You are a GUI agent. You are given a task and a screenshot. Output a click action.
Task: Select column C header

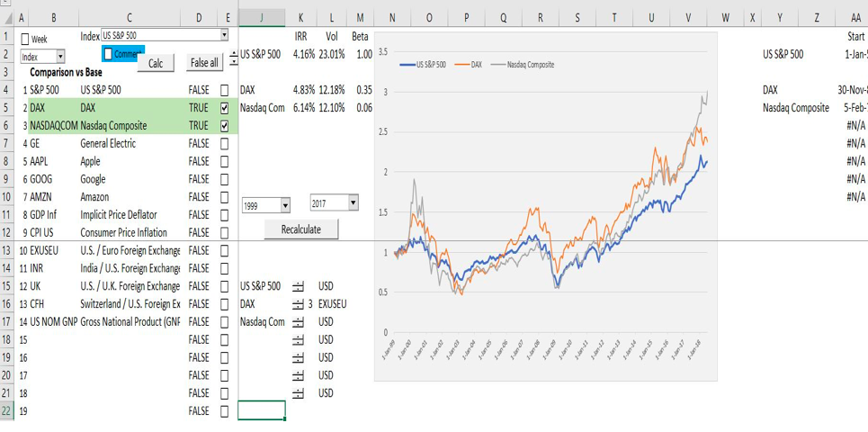pos(129,18)
